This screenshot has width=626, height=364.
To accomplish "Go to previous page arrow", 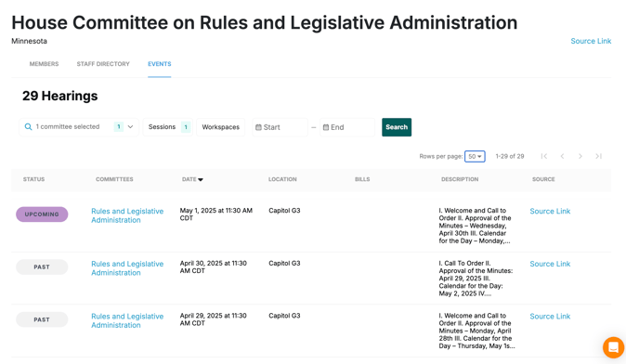I will [562, 156].
